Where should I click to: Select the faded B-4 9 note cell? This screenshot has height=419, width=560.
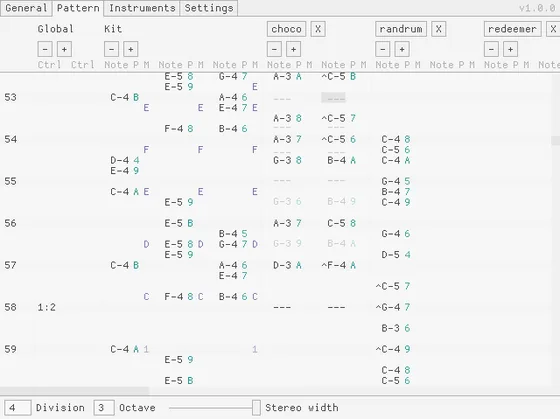pos(342,202)
